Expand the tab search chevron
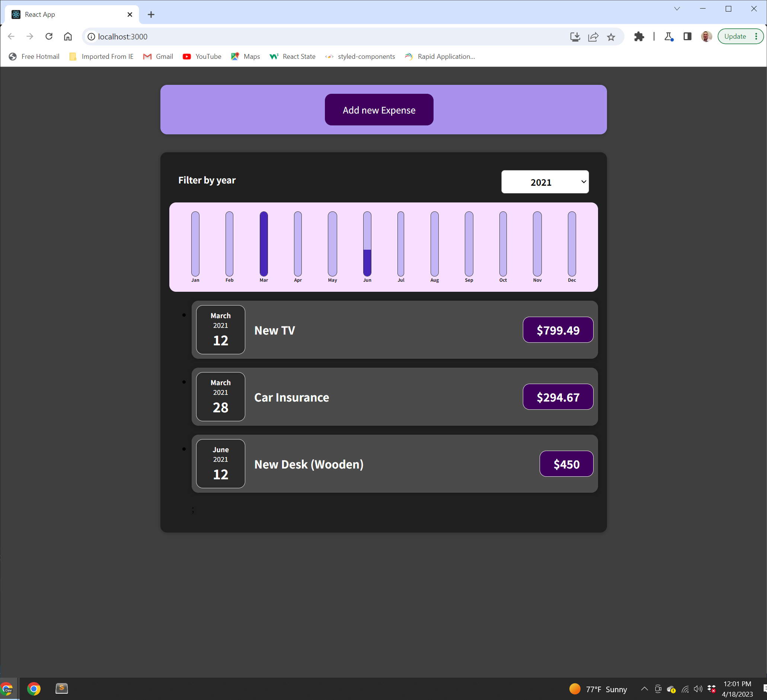Screen dimensions: 767x700 coord(677,9)
